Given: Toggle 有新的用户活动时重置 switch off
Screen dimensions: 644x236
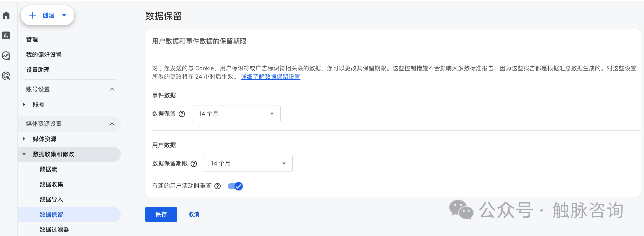Looking at the screenshot, I should pyautogui.click(x=235, y=186).
